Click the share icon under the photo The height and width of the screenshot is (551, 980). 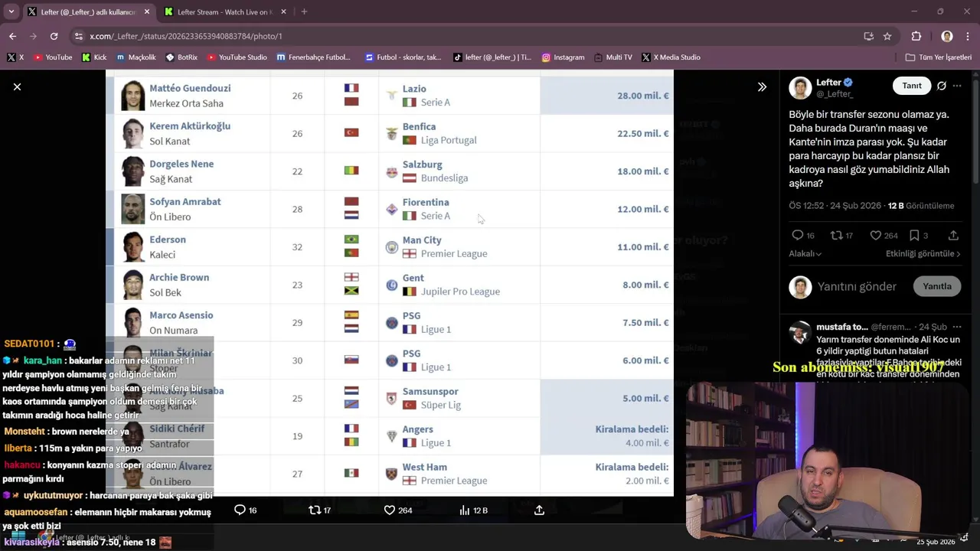[x=539, y=510]
